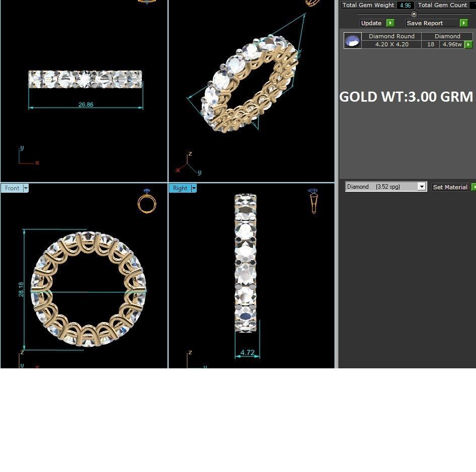476x472 pixels.
Task: Click the 28.18 dimension label
Action: [x=21, y=289]
